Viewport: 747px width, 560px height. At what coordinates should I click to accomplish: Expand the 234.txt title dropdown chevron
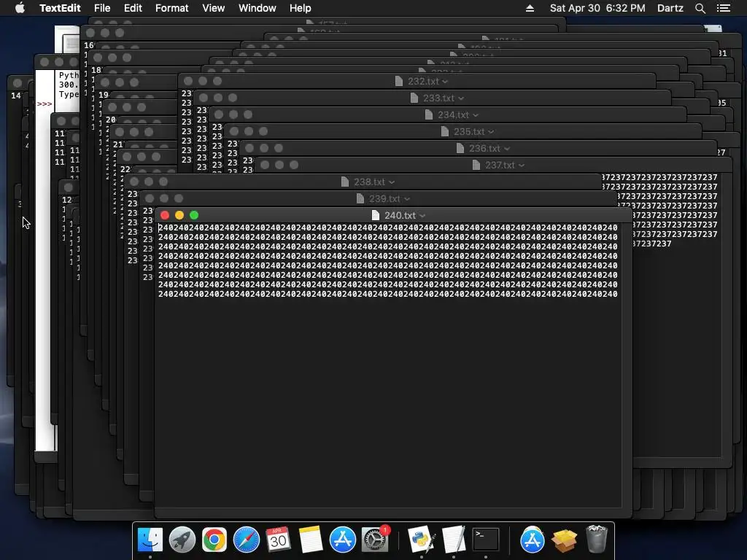[x=476, y=115]
